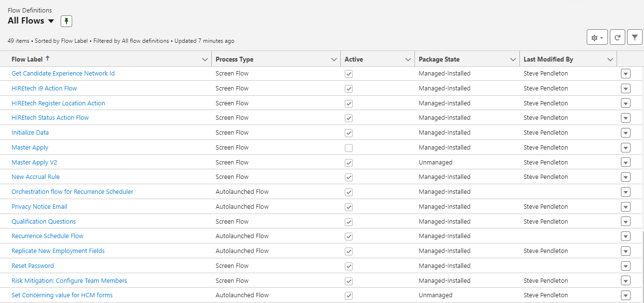Open Risk Mitigation: Configure Team Members flow

[69, 281]
